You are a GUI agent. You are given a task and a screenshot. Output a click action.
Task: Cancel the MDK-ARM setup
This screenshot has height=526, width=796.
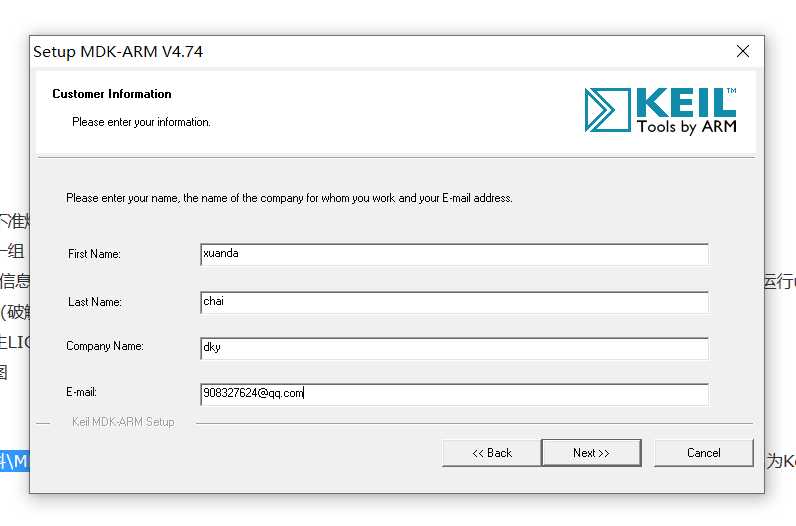[x=704, y=452]
